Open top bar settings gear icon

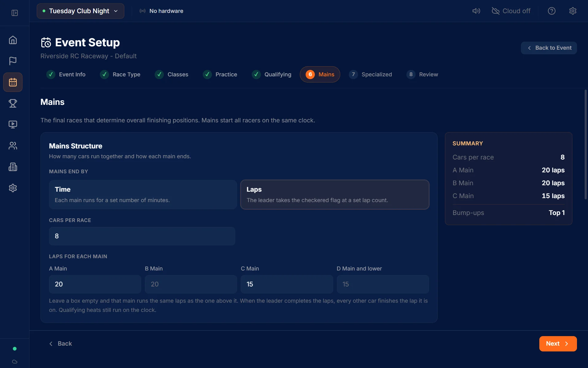pyautogui.click(x=573, y=11)
